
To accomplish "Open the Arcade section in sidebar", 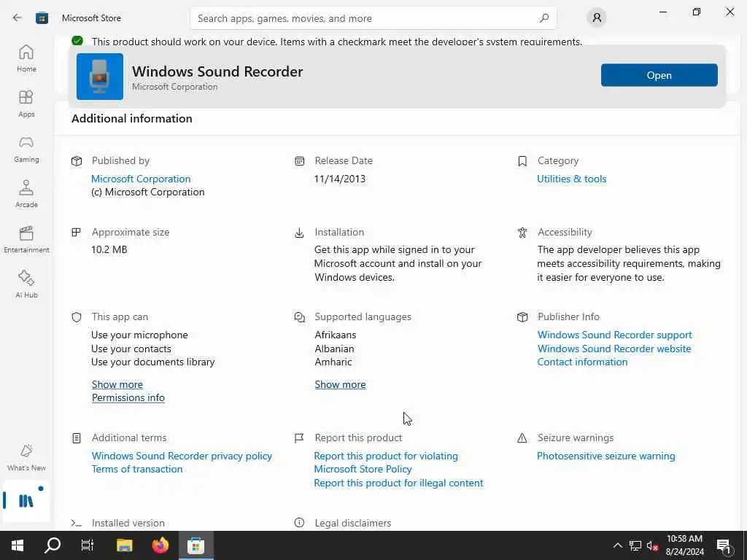I will 26,194.
